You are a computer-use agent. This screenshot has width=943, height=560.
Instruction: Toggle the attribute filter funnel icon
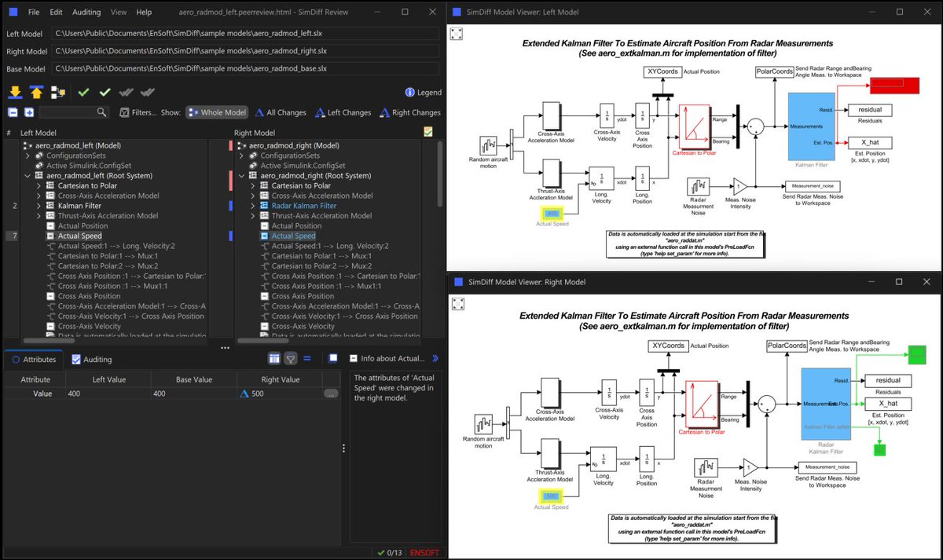coord(291,358)
